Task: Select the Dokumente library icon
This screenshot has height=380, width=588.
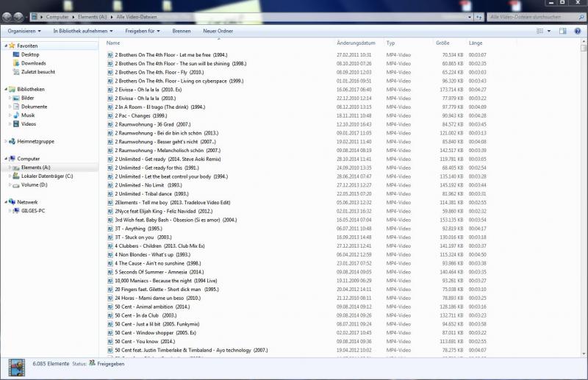Action: pos(15,107)
